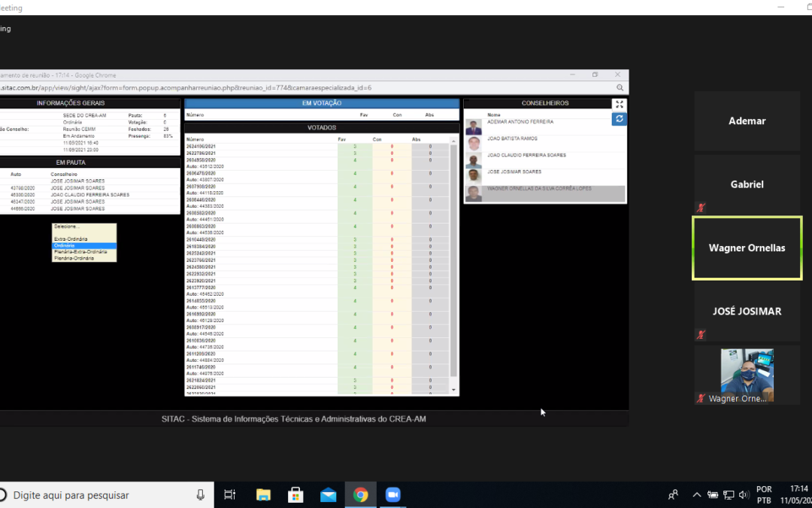Click Auto 46347/2020 in Em Pauta

point(23,202)
